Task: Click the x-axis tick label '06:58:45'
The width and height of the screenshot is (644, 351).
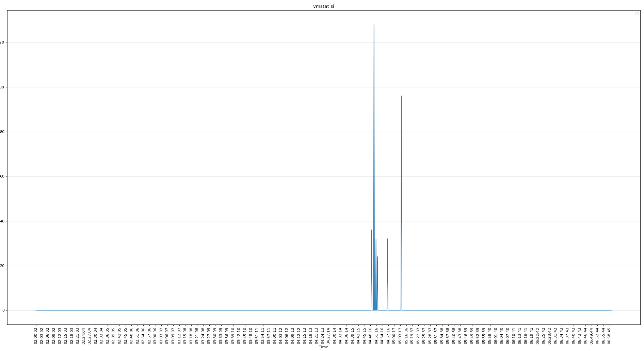Action: [x=609, y=336]
